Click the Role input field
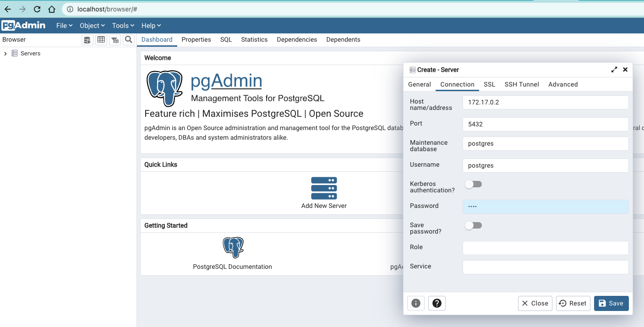This screenshot has height=327, width=644. coord(545,248)
